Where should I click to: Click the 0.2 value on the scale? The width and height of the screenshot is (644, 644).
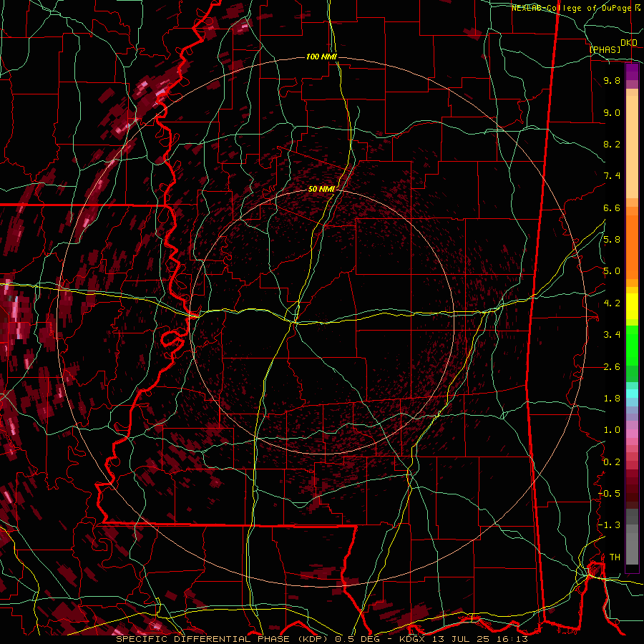coord(612,462)
